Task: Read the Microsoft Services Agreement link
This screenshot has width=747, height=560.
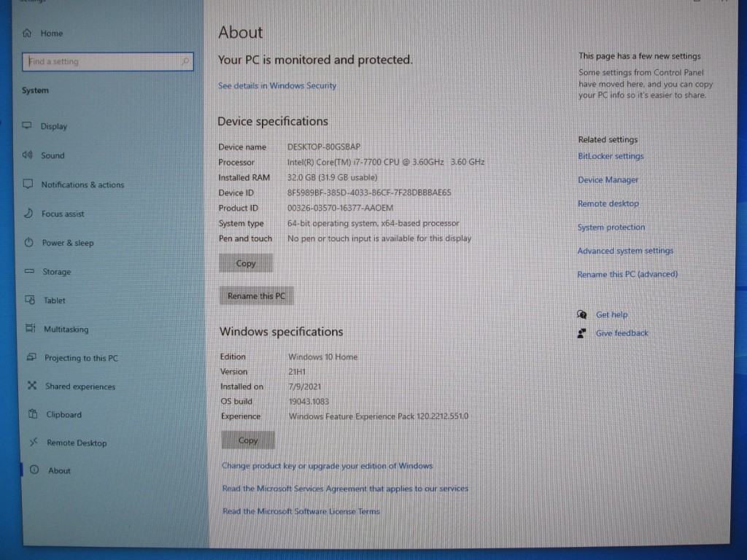Action: tap(345, 489)
